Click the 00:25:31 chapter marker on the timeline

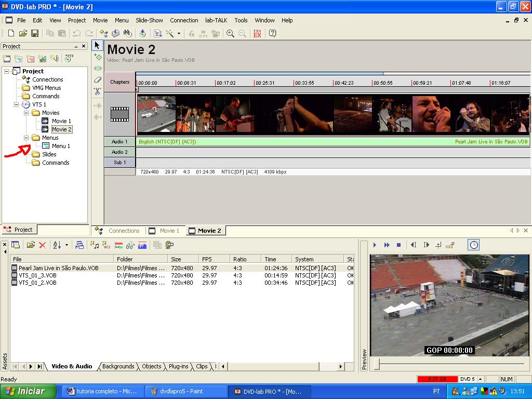pos(264,83)
